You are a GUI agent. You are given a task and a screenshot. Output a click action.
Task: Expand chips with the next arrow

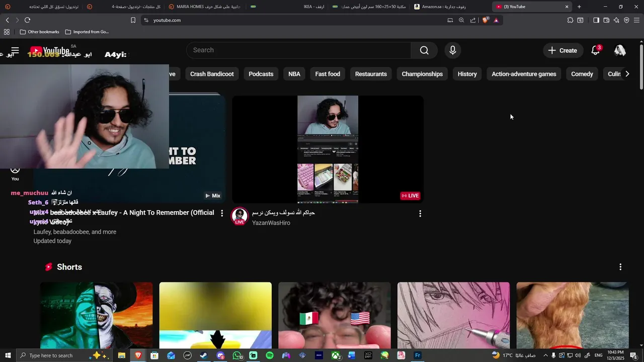point(627,74)
